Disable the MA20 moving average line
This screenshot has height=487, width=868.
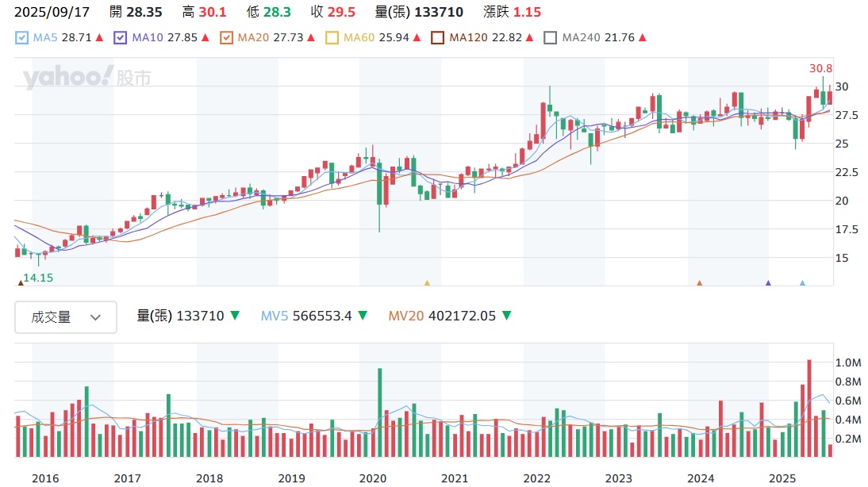point(226,37)
